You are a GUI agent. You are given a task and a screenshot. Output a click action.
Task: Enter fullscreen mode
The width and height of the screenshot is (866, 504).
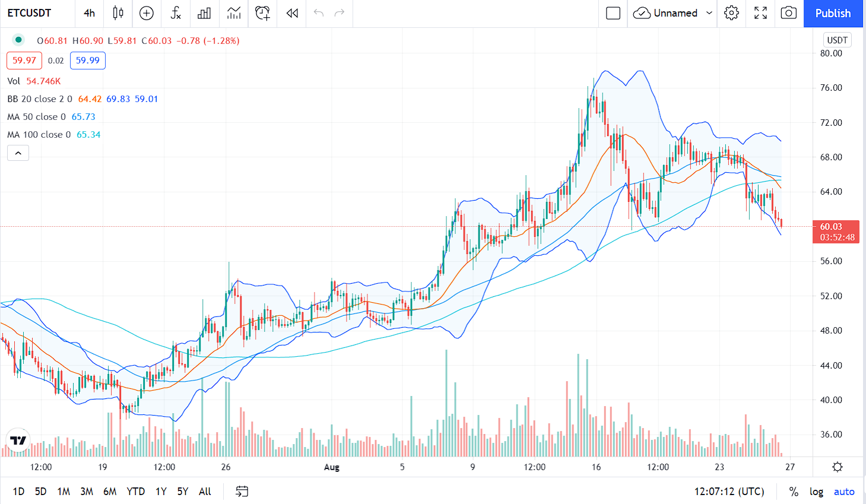(x=760, y=13)
